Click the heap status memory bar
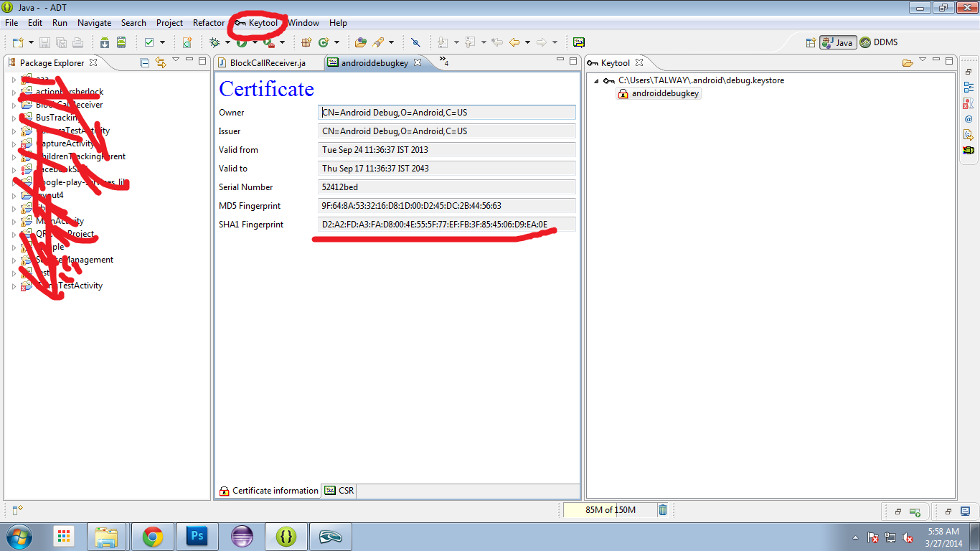The image size is (980, 551). point(610,510)
